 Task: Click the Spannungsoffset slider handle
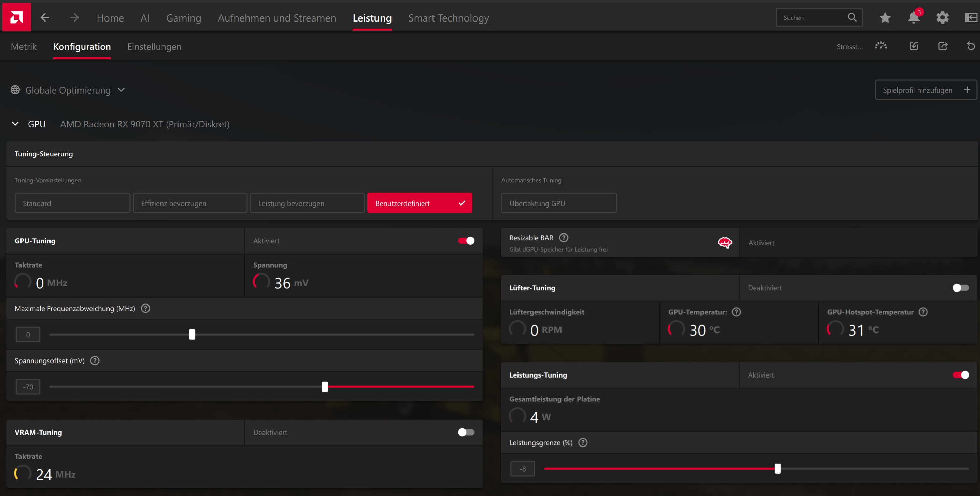(x=325, y=387)
